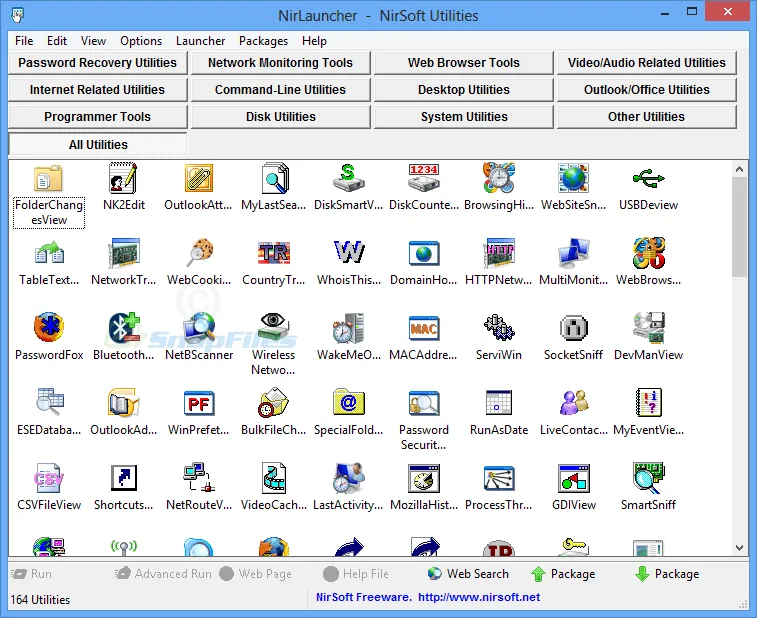Screen dimensions: 757x618
Task: Switch to Outlook/Office Utilities tab
Action: click(x=646, y=90)
